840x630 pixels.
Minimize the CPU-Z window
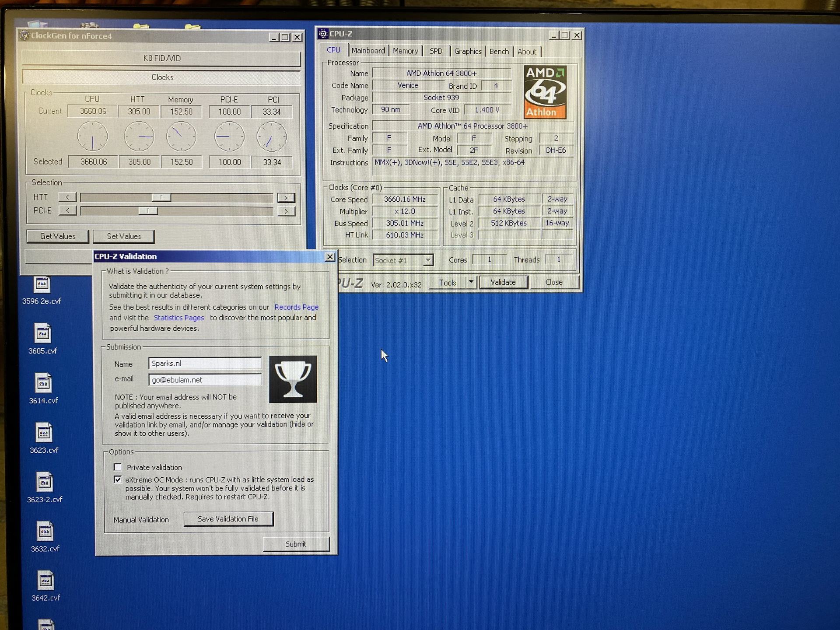tap(554, 35)
